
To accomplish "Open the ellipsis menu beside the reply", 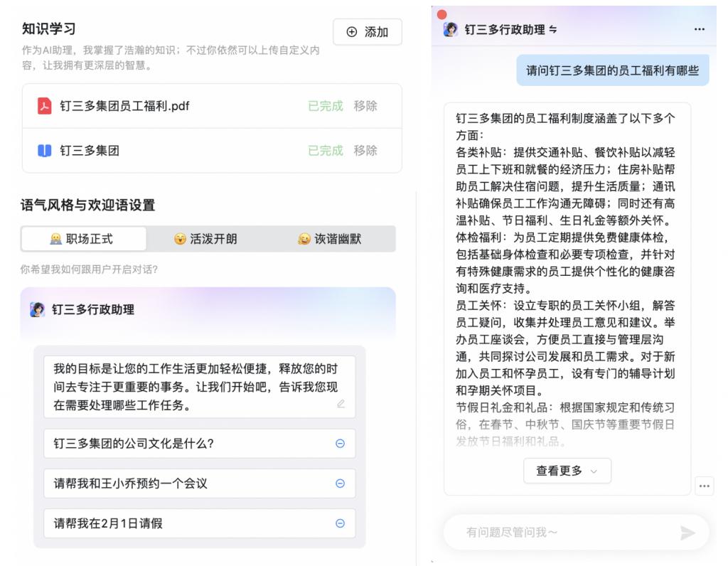I will click(705, 486).
